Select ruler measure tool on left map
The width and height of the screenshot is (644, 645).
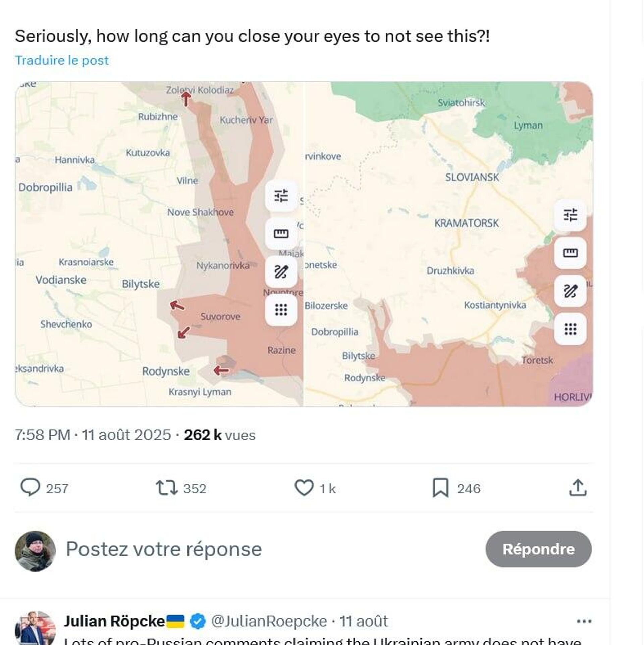281,234
